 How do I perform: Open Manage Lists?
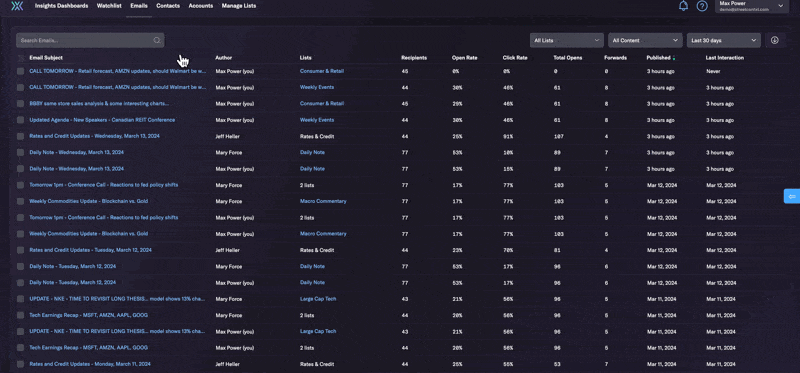coord(239,6)
